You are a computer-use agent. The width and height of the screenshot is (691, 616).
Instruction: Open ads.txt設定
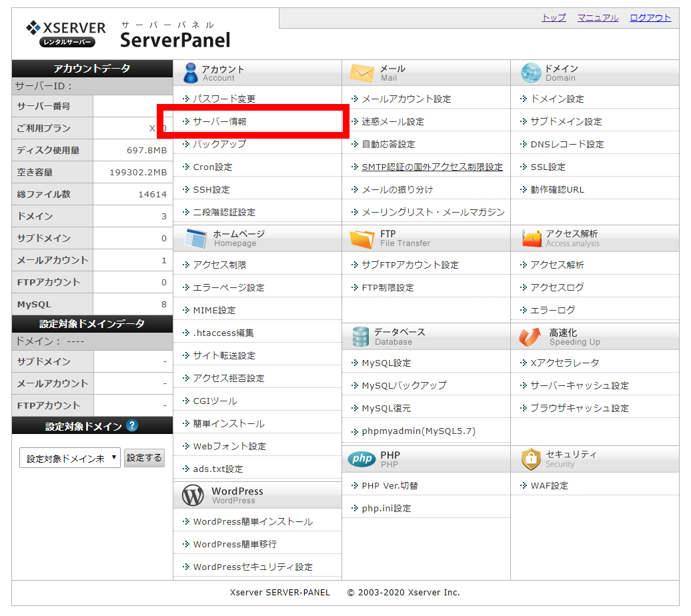tap(217, 469)
